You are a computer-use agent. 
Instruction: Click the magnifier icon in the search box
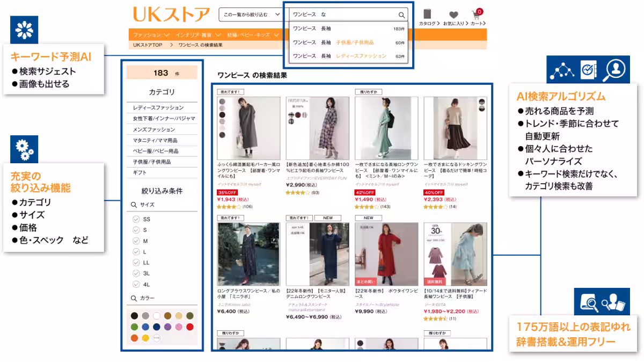click(x=401, y=15)
